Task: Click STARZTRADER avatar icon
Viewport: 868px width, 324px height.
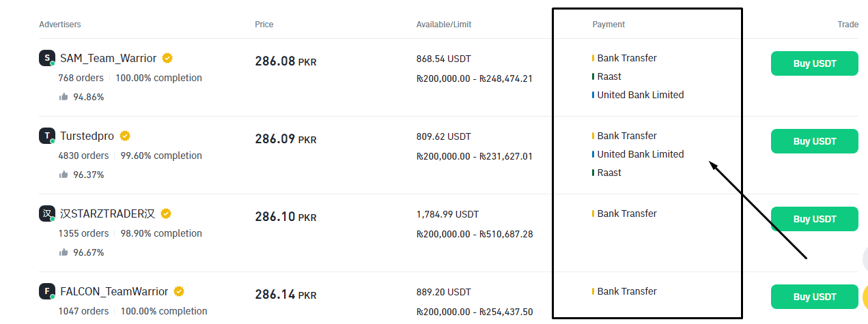Action: [x=46, y=213]
